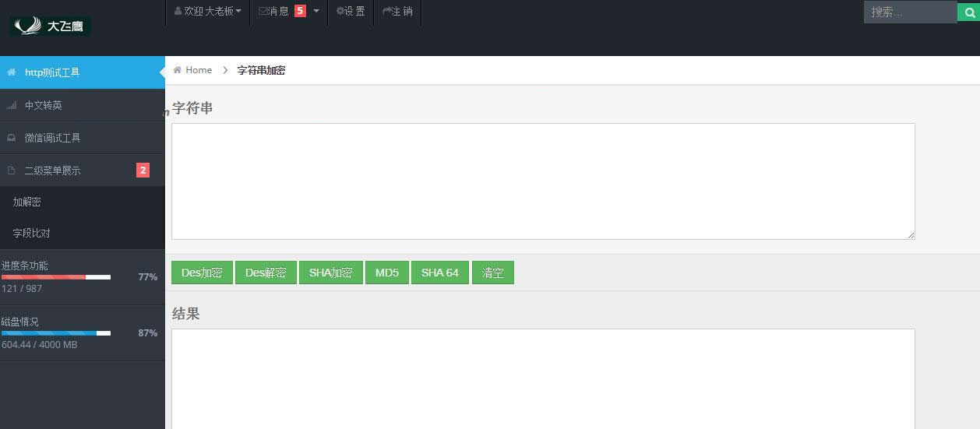Click the green search magnifier button
The width and height of the screenshot is (980, 429).
coord(968,12)
